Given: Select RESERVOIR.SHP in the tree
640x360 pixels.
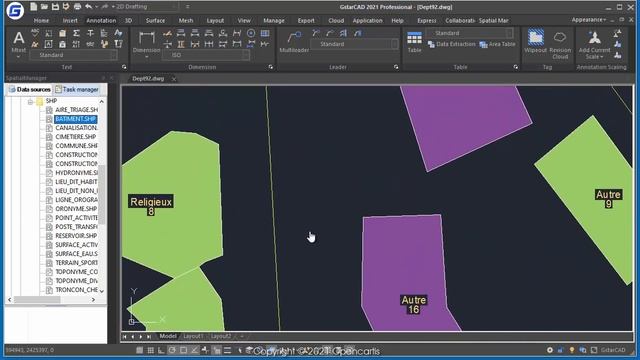Looking at the screenshot, I should pos(76,236).
